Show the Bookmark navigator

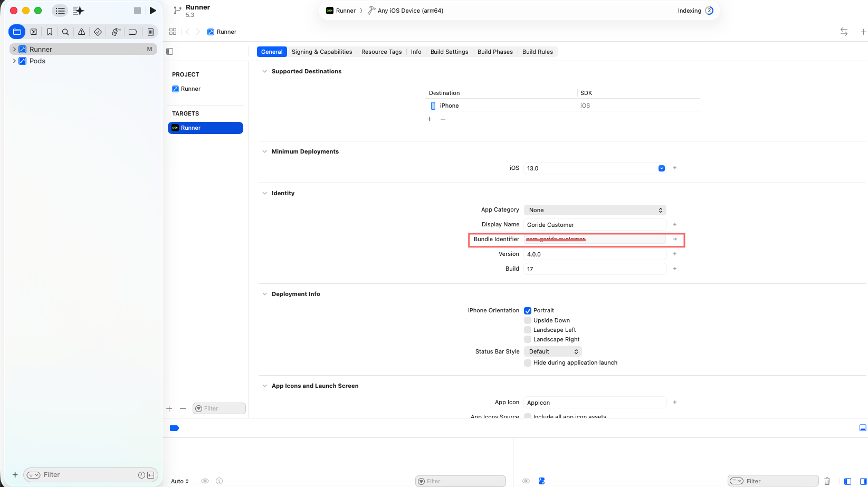pyautogui.click(x=50, y=32)
